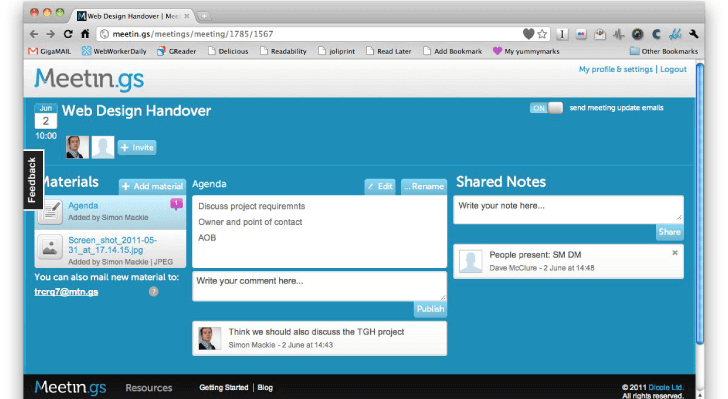Click the page vertical scrollbar
This screenshot has width=728, height=399.
tap(700, 204)
